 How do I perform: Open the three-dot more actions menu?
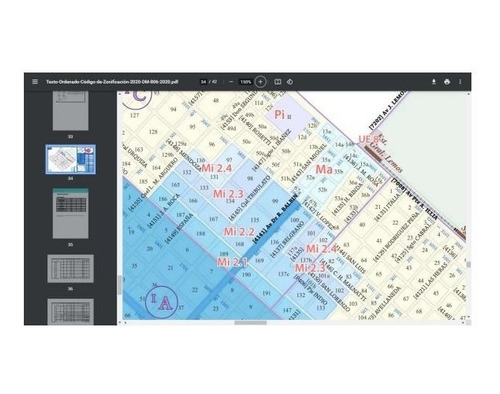pos(460,82)
